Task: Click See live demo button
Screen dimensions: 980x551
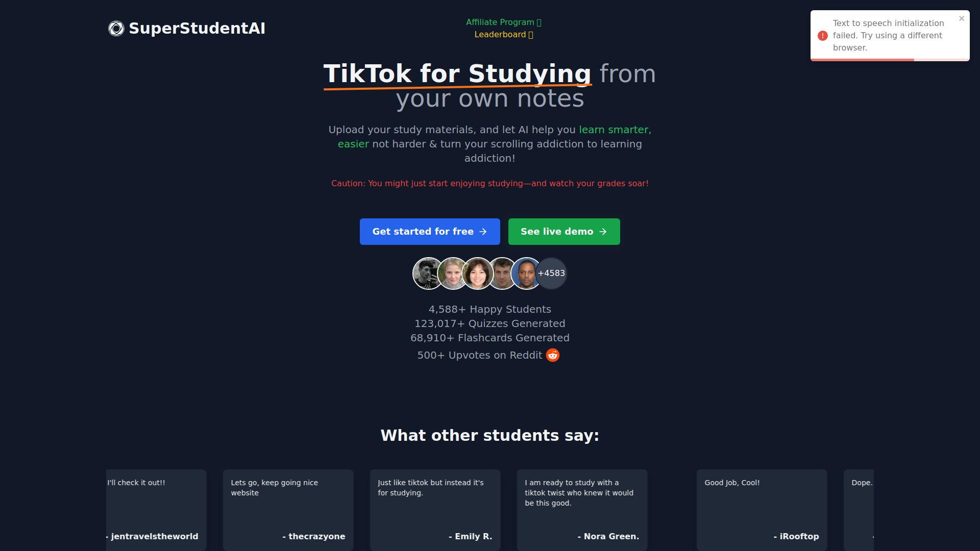Action: 564,232
